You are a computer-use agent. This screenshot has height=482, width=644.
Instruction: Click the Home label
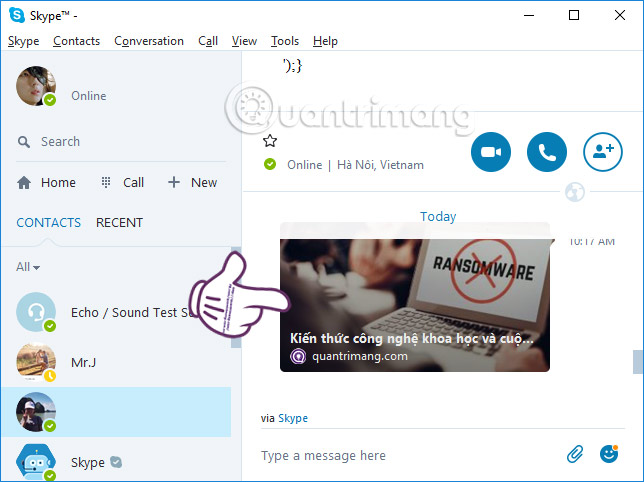[58, 182]
